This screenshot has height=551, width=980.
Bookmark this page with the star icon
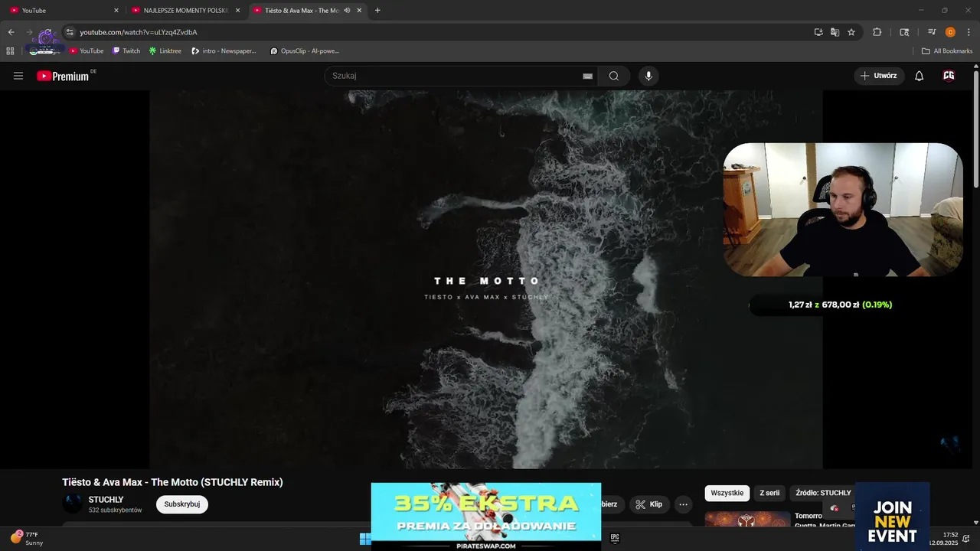click(851, 32)
